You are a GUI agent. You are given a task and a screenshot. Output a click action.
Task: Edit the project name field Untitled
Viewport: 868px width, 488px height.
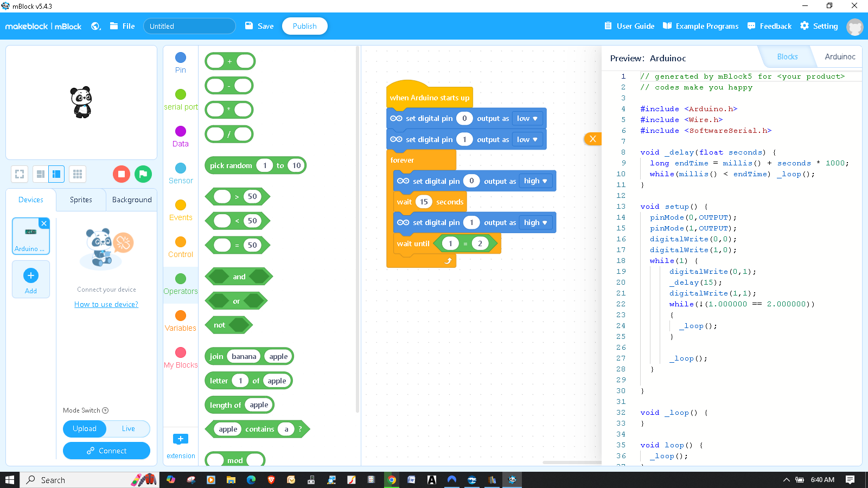coord(189,26)
